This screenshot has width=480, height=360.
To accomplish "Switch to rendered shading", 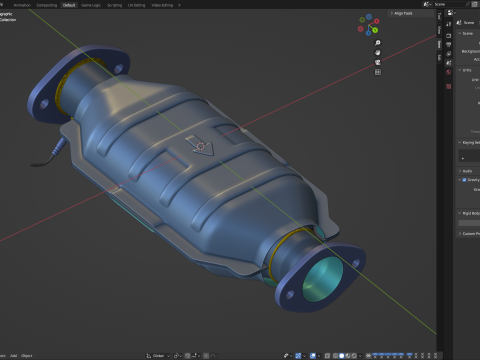I will point(354,356).
